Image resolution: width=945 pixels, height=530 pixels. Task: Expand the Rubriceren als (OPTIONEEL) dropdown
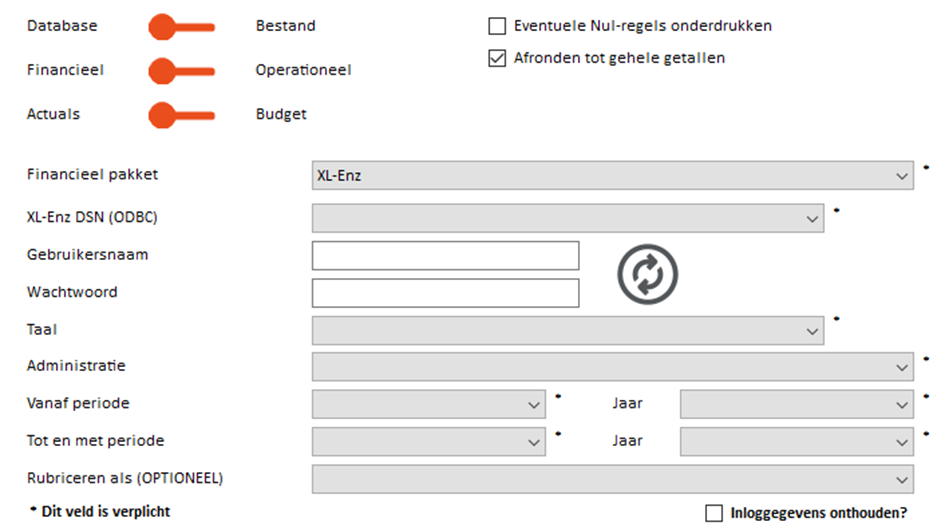coord(612,479)
